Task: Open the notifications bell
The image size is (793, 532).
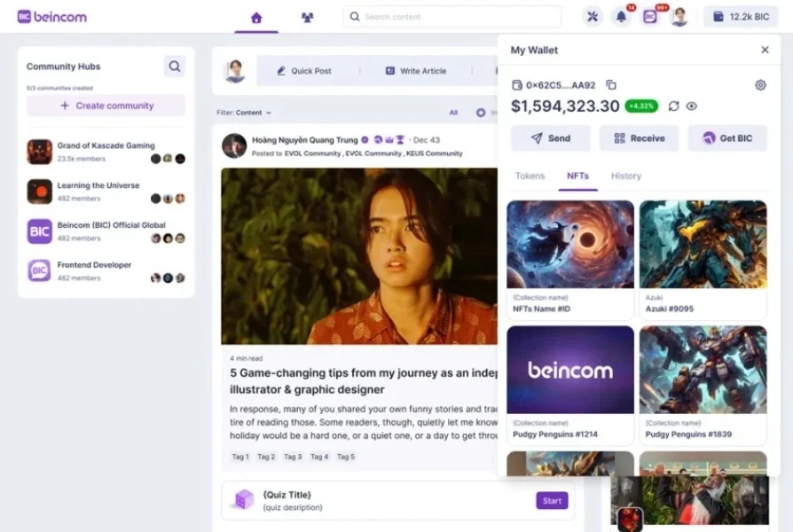Action: 621,17
